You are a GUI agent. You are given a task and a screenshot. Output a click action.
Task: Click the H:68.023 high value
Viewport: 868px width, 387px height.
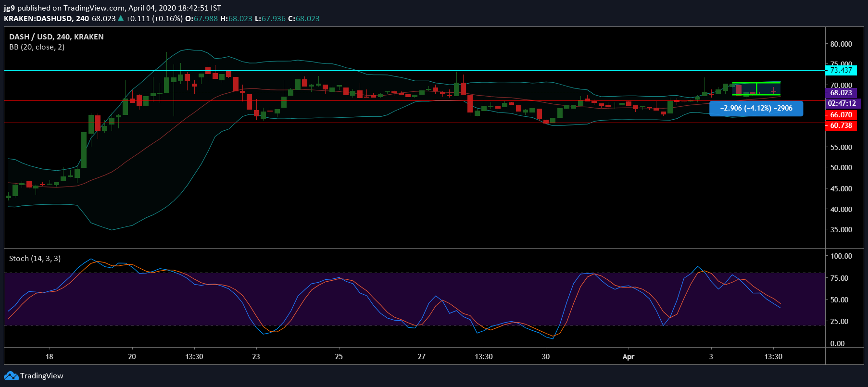click(x=237, y=19)
